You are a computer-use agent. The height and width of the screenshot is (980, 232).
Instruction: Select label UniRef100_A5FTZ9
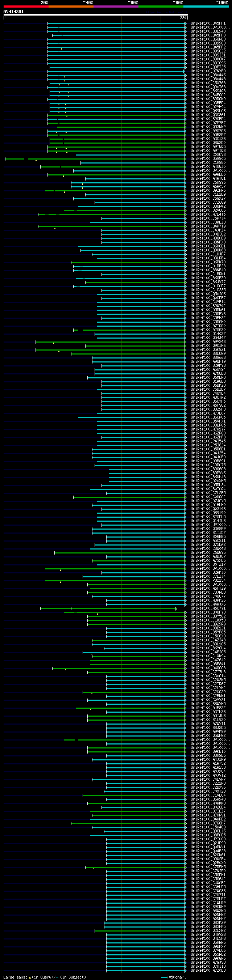pos(208,589)
